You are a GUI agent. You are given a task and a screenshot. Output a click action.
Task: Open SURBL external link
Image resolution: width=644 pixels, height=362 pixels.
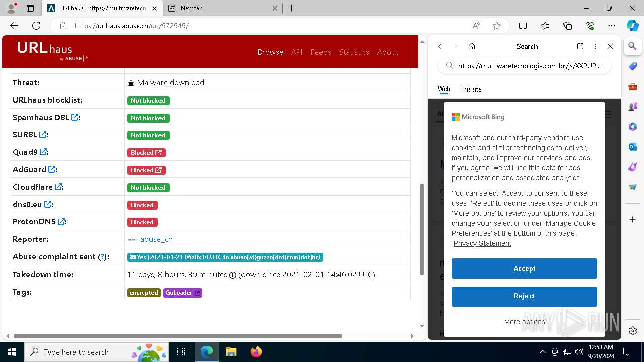[43, 135]
